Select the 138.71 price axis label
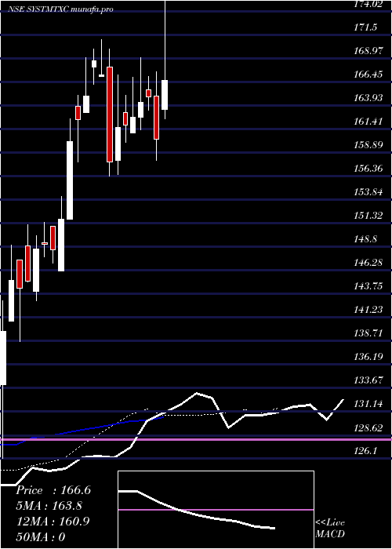 click(368, 333)
